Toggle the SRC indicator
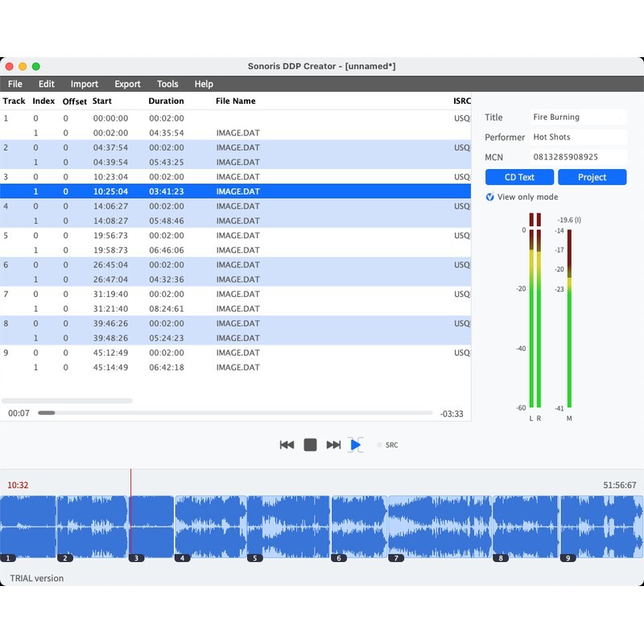 [x=380, y=445]
